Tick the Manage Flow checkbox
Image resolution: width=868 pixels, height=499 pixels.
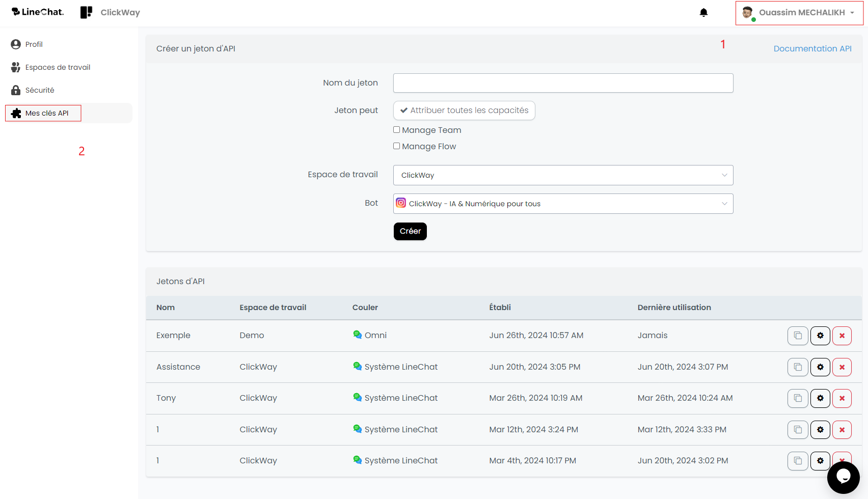pos(396,146)
